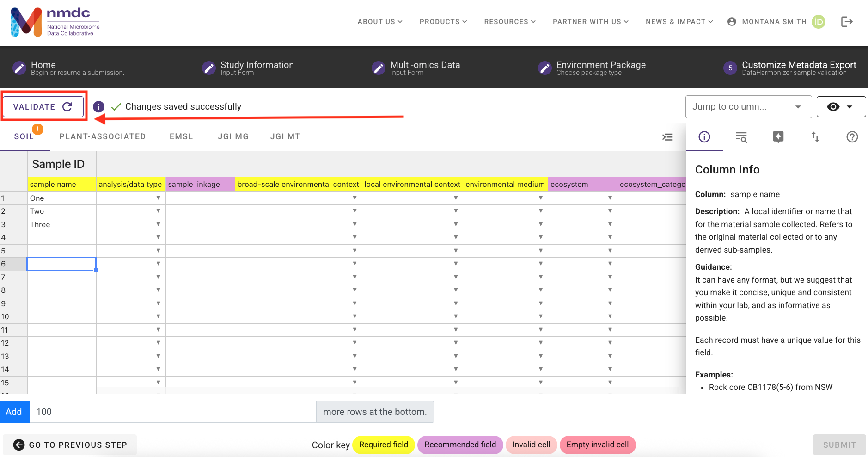Click the Required field color key
The image size is (868, 457).
point(384,445)
